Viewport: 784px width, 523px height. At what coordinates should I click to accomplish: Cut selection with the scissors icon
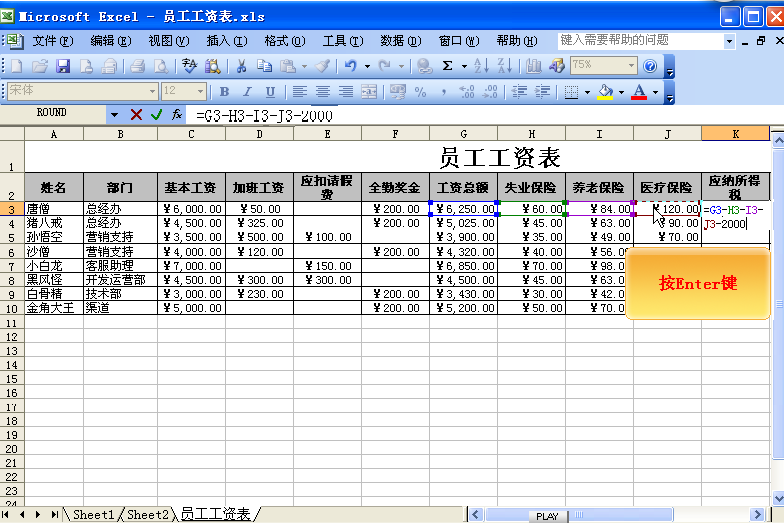pos(242,66)
